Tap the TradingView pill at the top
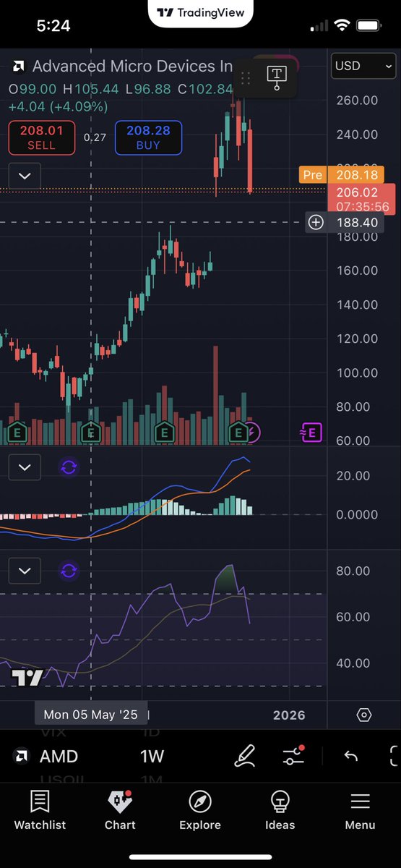 [201, 13]
